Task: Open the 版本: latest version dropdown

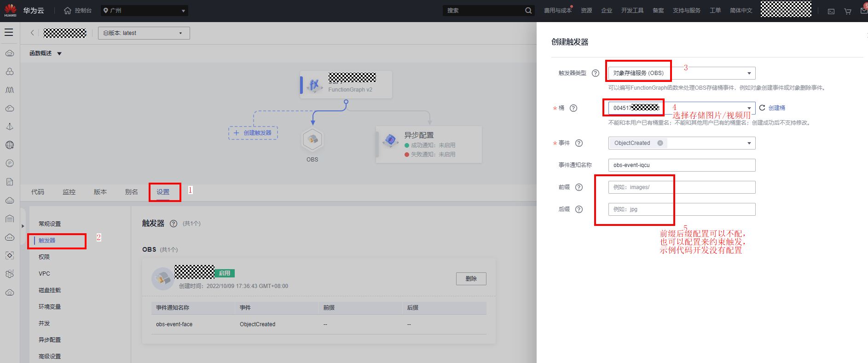Action: (144, 33)
